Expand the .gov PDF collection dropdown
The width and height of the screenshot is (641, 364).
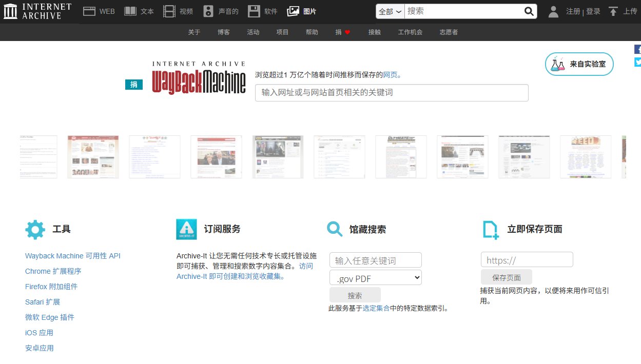[x=376, y=278]
